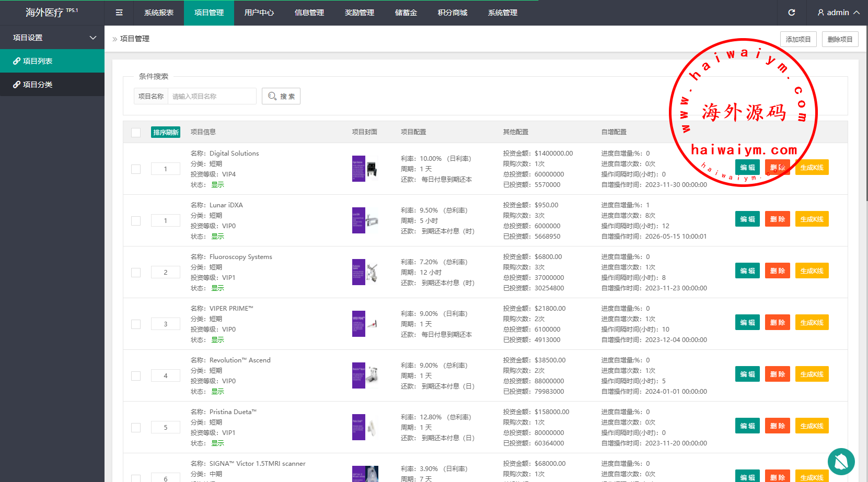Check the select-all checkbox in table header

[x=136, y=132]
